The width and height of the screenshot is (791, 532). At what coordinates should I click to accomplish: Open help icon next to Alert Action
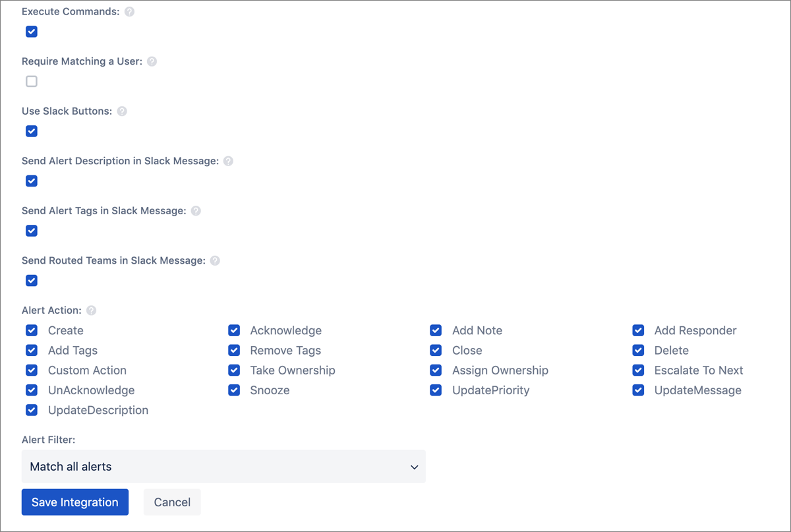coord(91,310)
